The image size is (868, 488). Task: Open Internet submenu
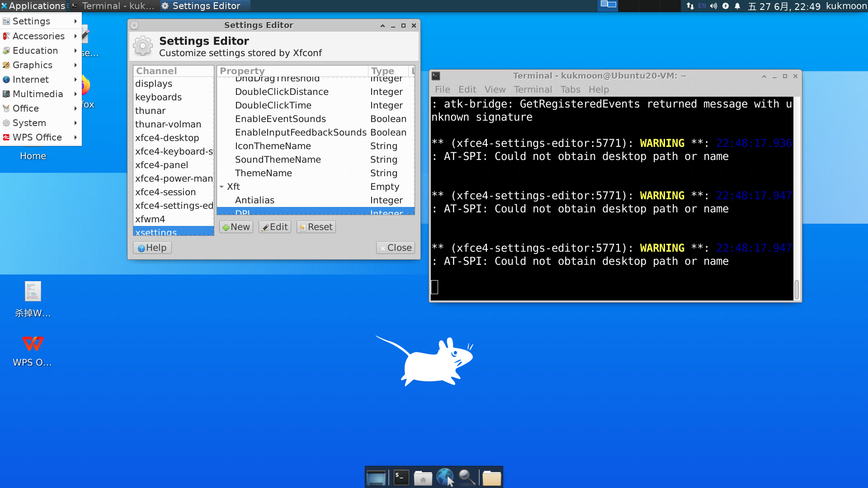click(x=41, y=79)
